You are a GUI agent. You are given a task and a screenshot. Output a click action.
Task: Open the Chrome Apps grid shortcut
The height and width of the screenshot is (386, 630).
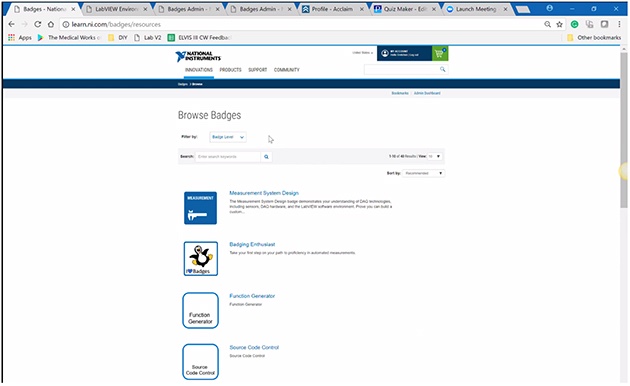pos(11,37)
